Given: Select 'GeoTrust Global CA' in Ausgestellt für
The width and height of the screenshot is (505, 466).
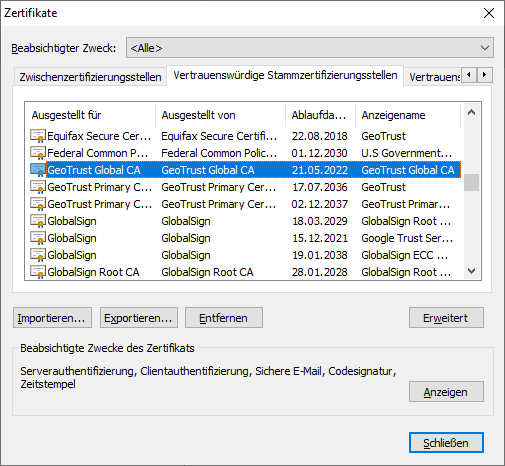Looking at the screenshot, I should [94, 170].
